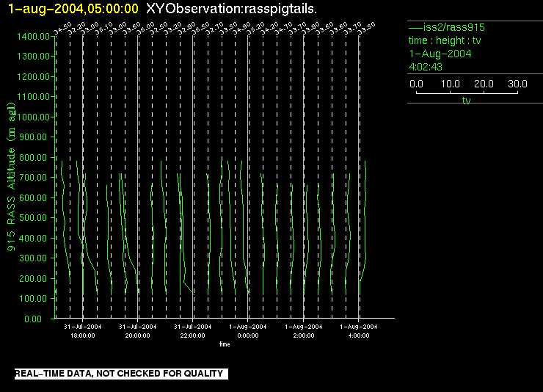The image size is (543, 392).
Task: Click the 1100.00 altitude axis label
Action: click(x=33, y=97)
